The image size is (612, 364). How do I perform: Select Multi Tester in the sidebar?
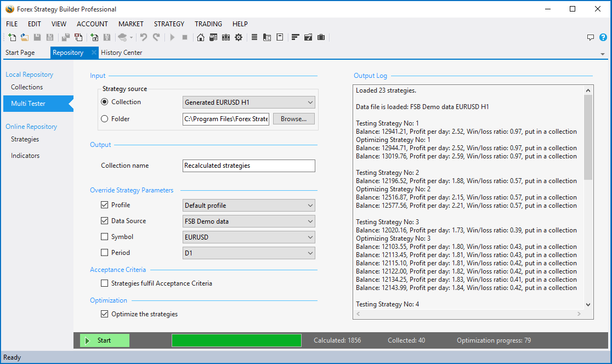coord(38,104)
